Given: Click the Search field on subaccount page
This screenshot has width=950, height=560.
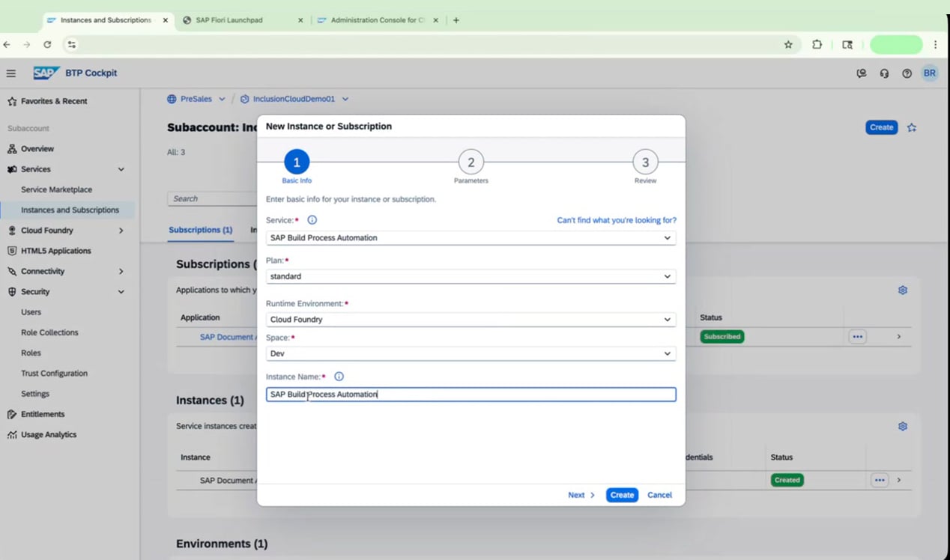Looking at the screenshot, I should (x=212, y=198).
